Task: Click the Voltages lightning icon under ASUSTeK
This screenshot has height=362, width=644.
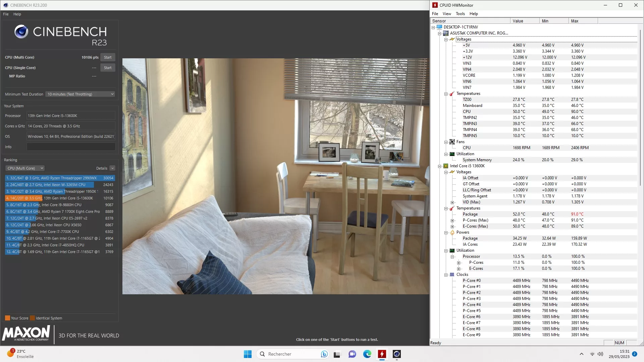Action: click(452, 39)
